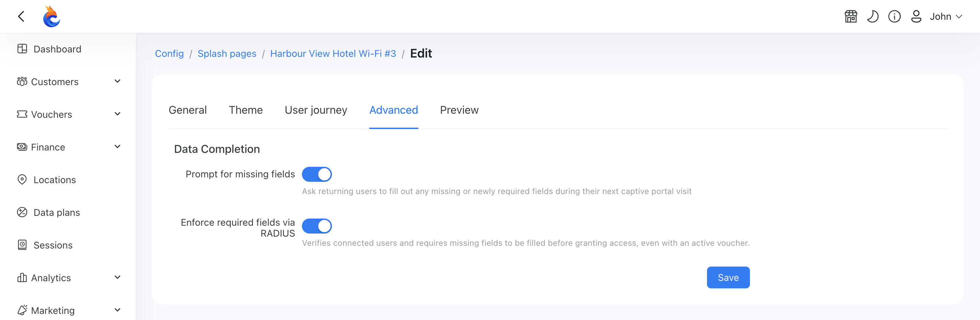This screenshot has width=980, height=320.
Task: Click the flame logo icon
Action: click(x=51, y=16)
